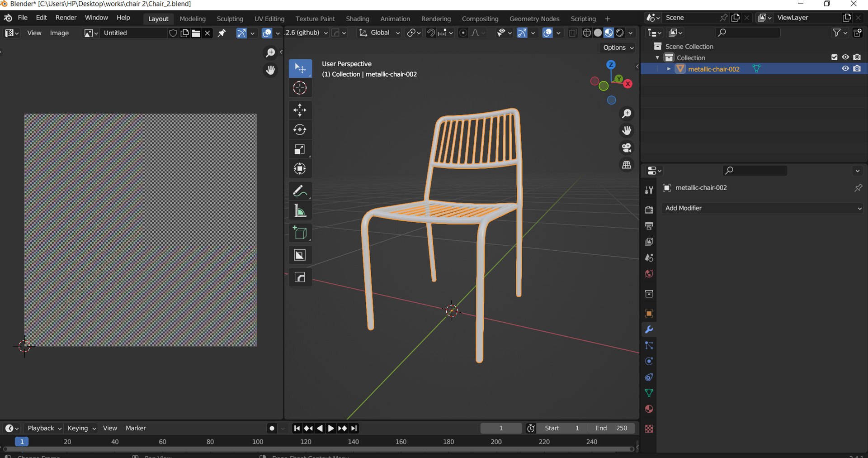Disable rendering of metallic-chair-002 camera icon
The width and height of the screenshot is (868, 458).
coord(857,69)
